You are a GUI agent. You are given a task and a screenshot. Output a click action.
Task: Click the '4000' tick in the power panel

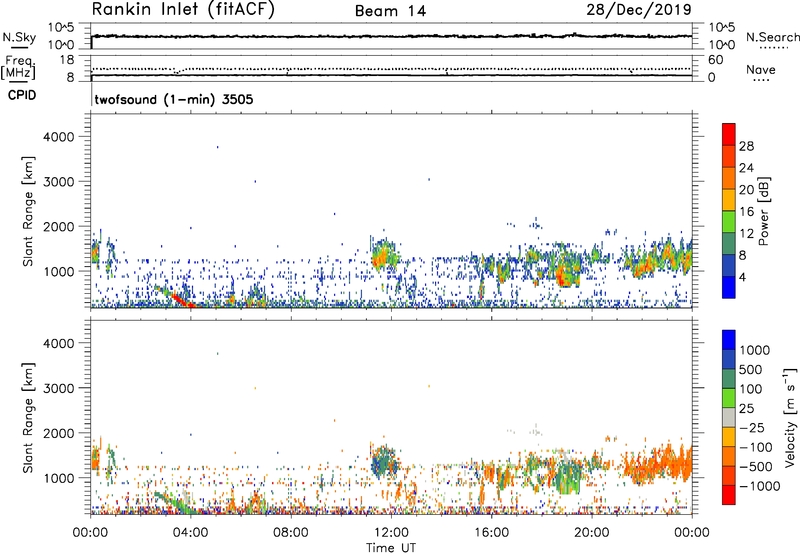point(59,137)
